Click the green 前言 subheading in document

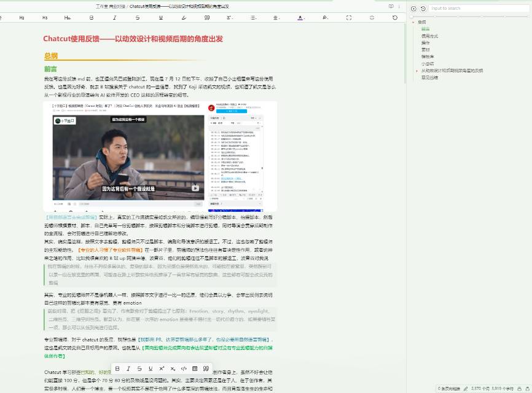50,69
